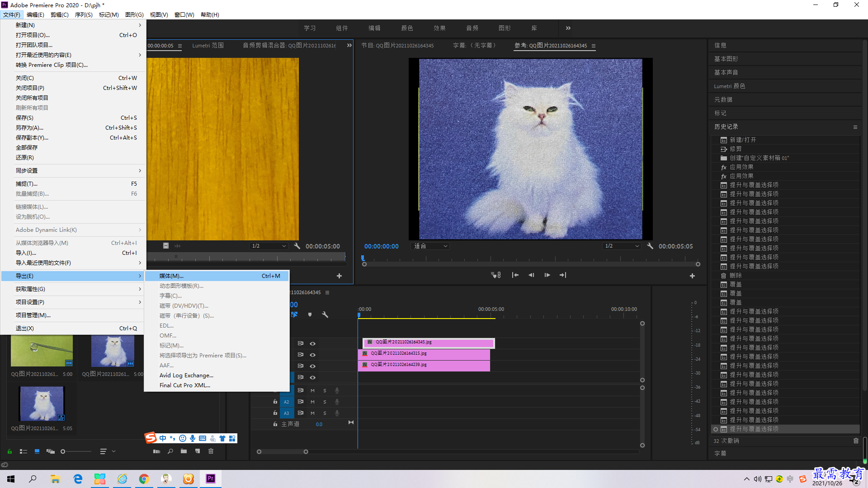This screenshot has height=488, width=868.
Task: Toggle top video track eye visibility
Action: point(312,343)
